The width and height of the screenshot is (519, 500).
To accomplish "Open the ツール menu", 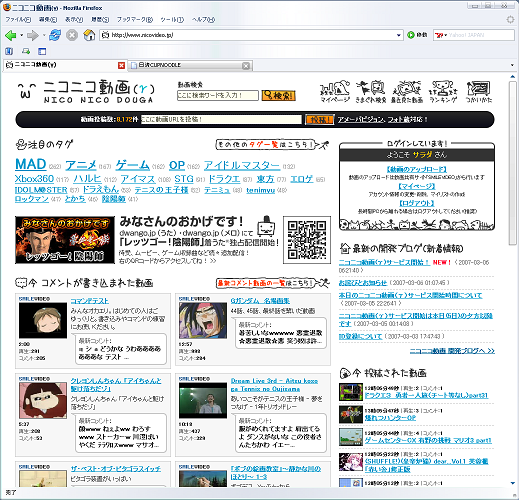I will pyautogui.click(x=172, y=20).
